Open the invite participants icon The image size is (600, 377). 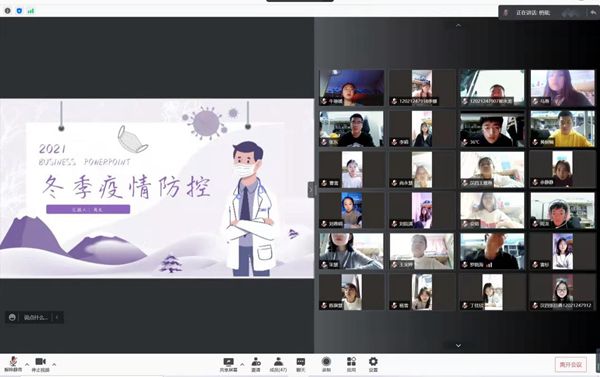(256, 365)
